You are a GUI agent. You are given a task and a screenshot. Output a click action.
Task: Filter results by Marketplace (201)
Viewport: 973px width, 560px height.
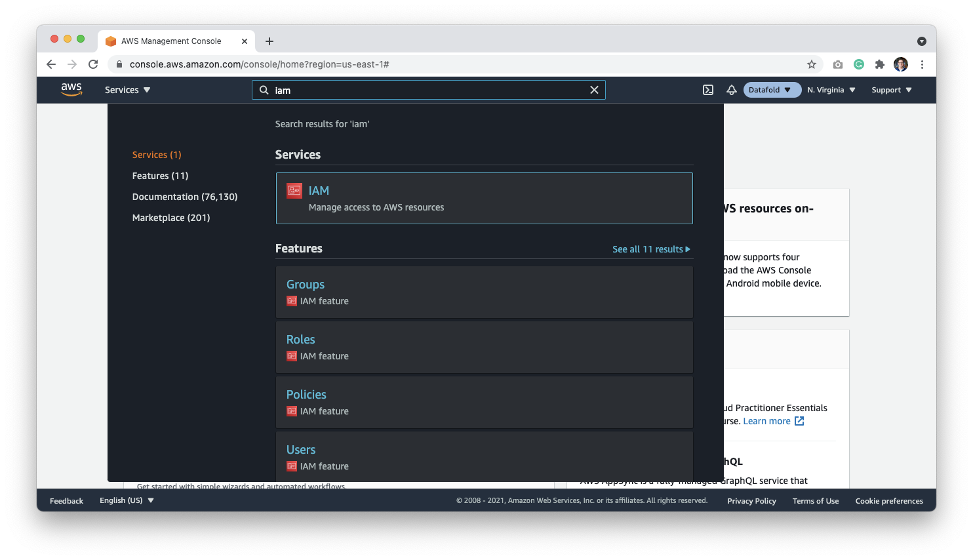[171, 218]
